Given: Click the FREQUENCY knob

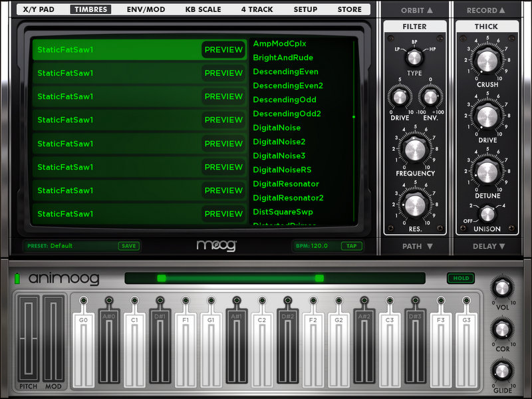Looking at the screenshot, I should (415, 149).
